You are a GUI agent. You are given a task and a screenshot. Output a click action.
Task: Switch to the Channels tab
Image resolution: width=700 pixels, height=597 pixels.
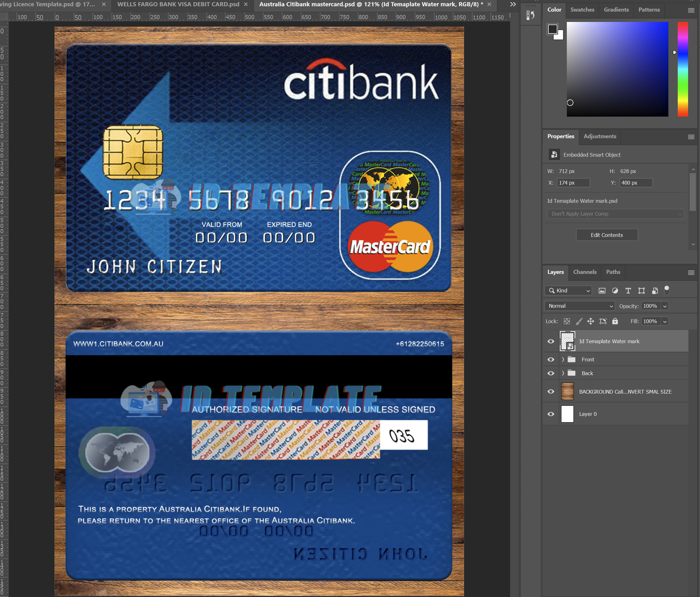pos(585,272)
